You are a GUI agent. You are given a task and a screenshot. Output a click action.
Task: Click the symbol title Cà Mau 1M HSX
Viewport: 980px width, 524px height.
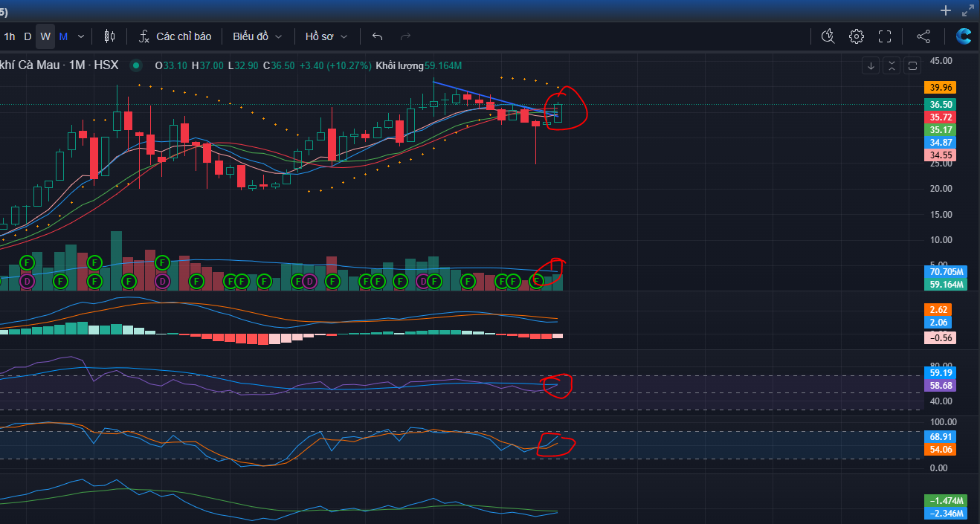(59, 65)
